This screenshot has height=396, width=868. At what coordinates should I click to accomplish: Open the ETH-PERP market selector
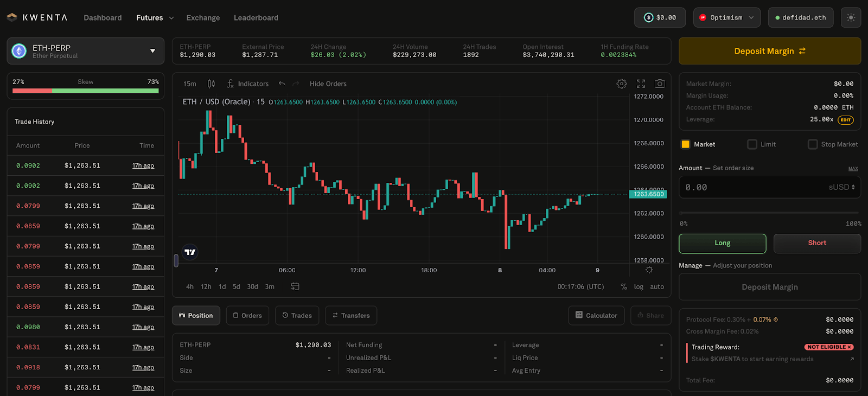(86, 51)
